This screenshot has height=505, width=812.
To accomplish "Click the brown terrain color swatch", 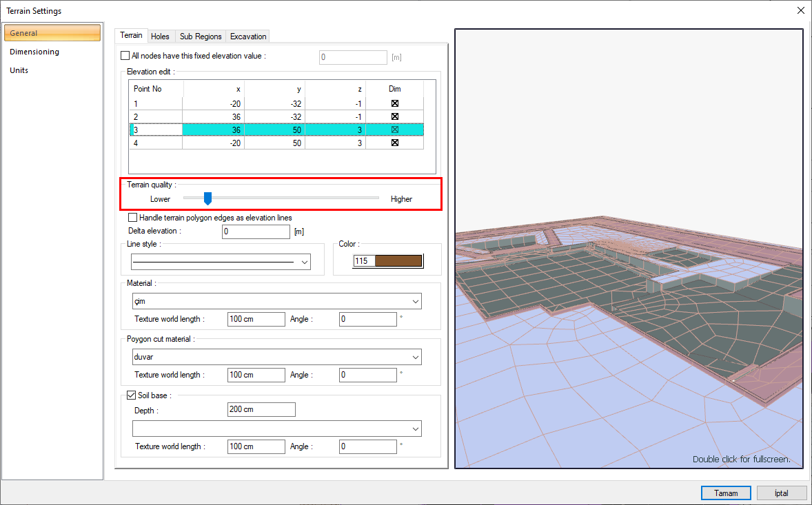I will [x=397, y=261].
